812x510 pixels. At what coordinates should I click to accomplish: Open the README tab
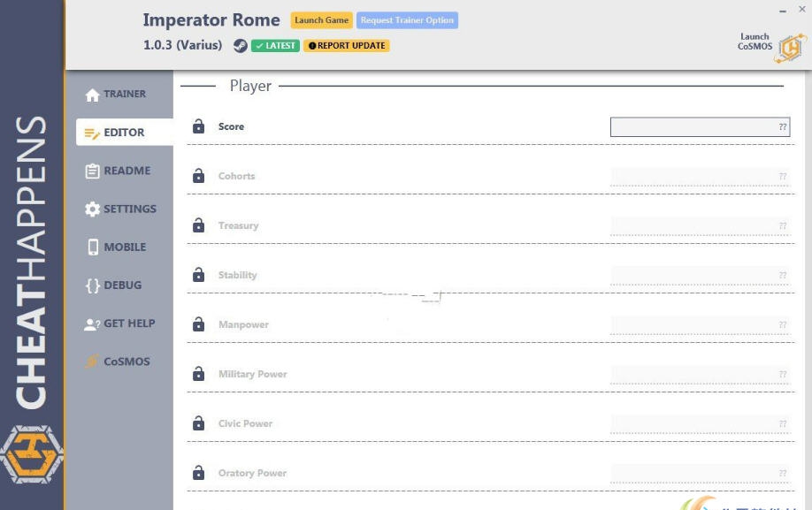[125, 171]
